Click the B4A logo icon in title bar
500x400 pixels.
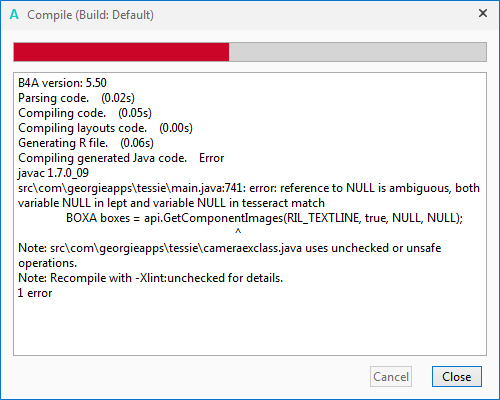point(14,15)
